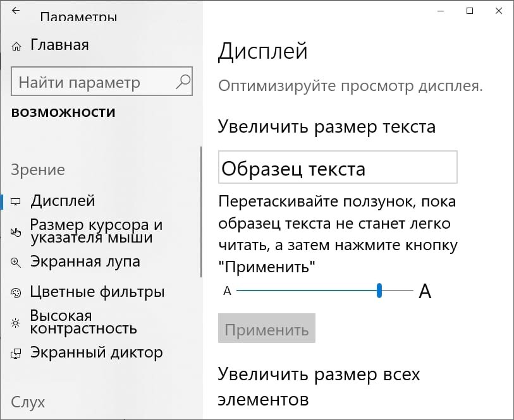
Task: Open Размер курсора и указателя мыши
Action: click(96, 231)
